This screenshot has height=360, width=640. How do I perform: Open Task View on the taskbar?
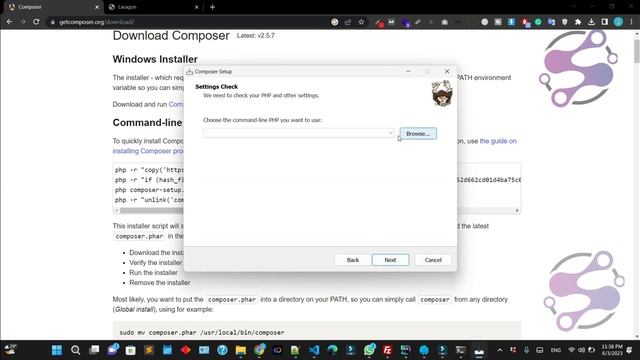click(x=94, y=350)
